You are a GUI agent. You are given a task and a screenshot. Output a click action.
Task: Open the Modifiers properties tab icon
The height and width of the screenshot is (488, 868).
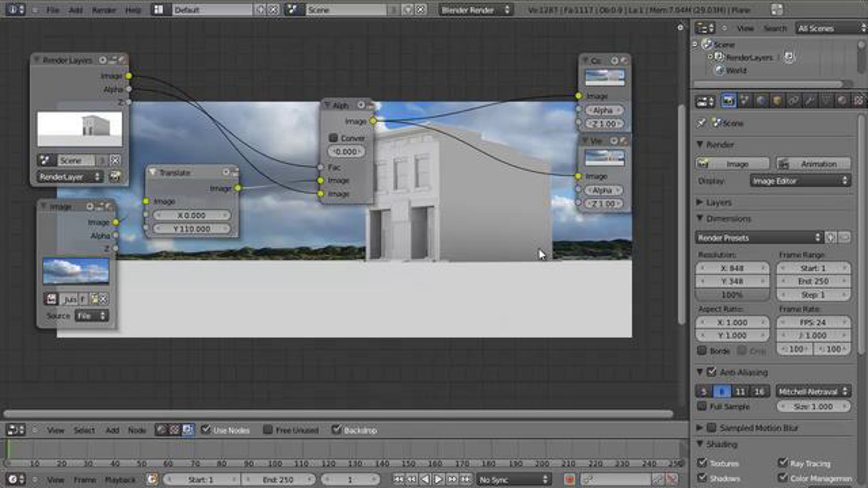809,101
